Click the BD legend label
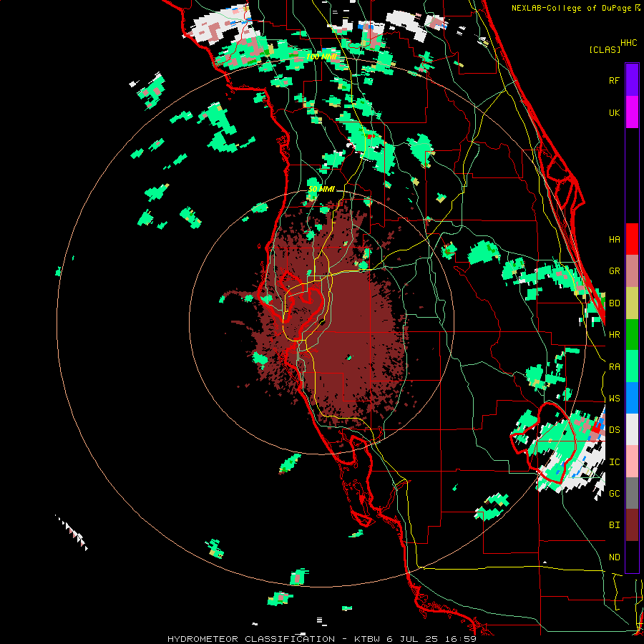 (x=614, y=303)
